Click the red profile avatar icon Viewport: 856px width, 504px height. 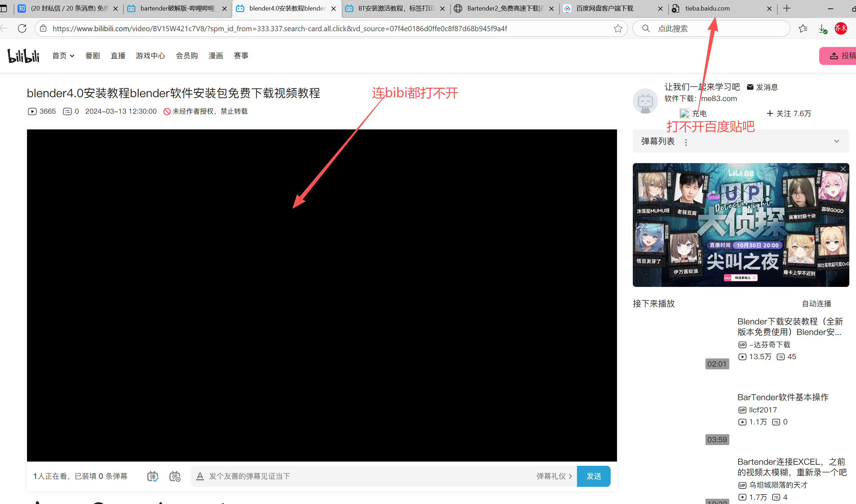(x=841, y=28)
